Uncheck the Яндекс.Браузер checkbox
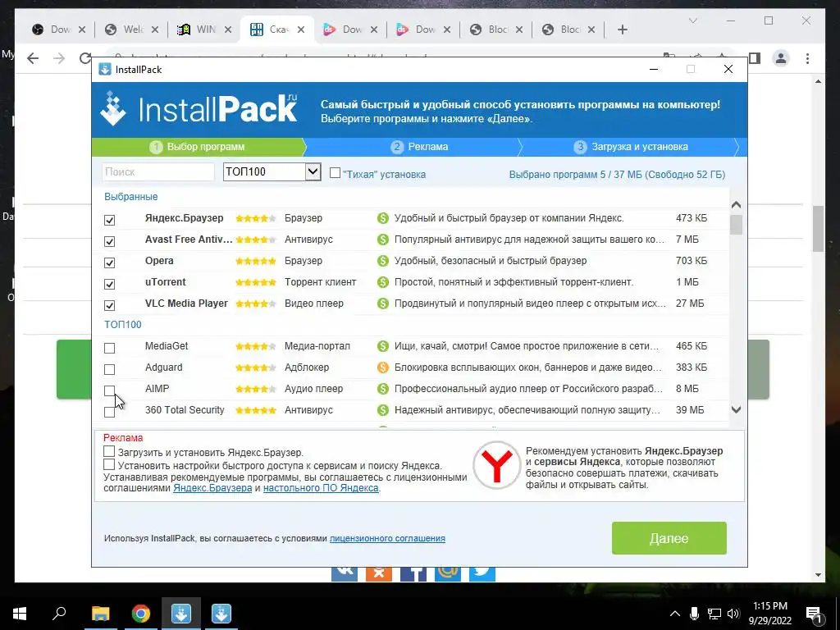This screenshot has width=840, height=630. tap(109, 220)
